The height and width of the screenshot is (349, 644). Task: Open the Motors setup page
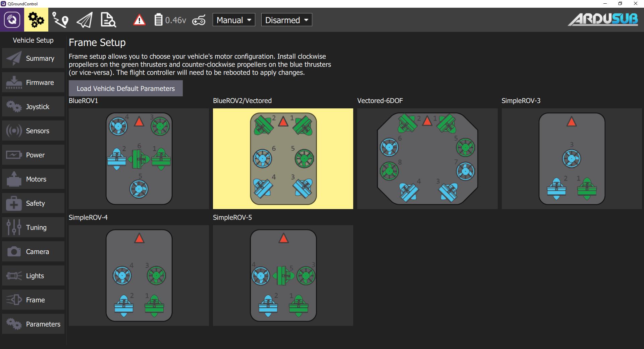pyautogui.click(x=33, y=179)
